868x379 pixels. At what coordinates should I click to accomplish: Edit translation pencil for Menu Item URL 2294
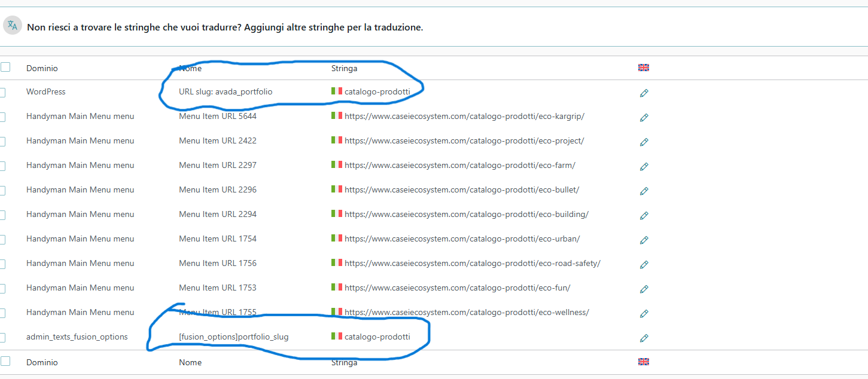point(644,215)
